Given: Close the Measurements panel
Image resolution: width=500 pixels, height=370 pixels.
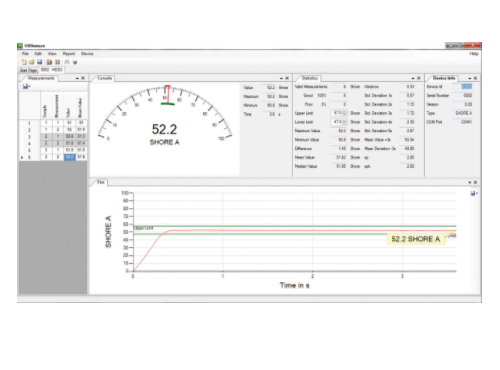Looking at the screenshot, I should pos(83,78).
